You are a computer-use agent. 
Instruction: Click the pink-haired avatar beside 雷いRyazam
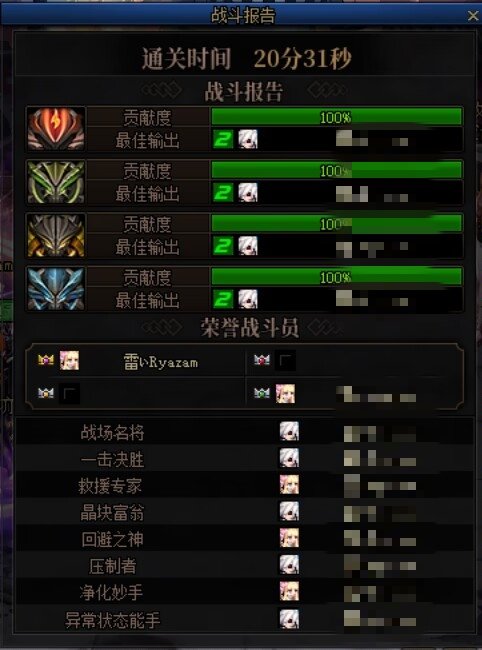coord(69,360)
